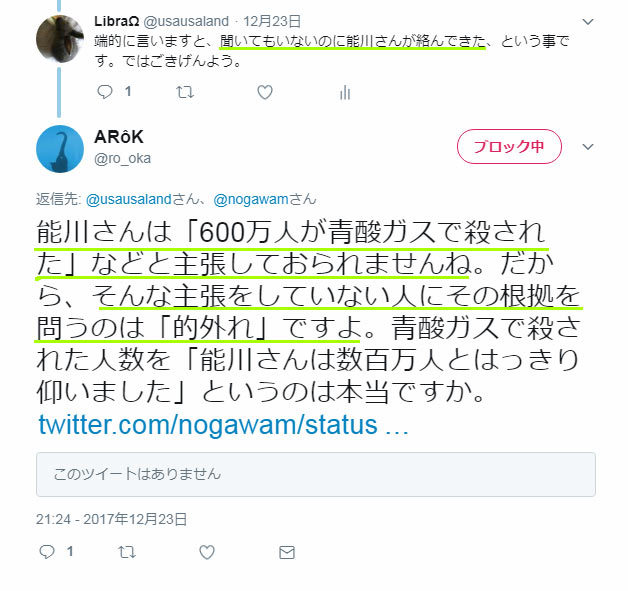This screenshot has width=628, height=591.
Task: Click the @ro_oka handle
Action: tap(122, 159)
